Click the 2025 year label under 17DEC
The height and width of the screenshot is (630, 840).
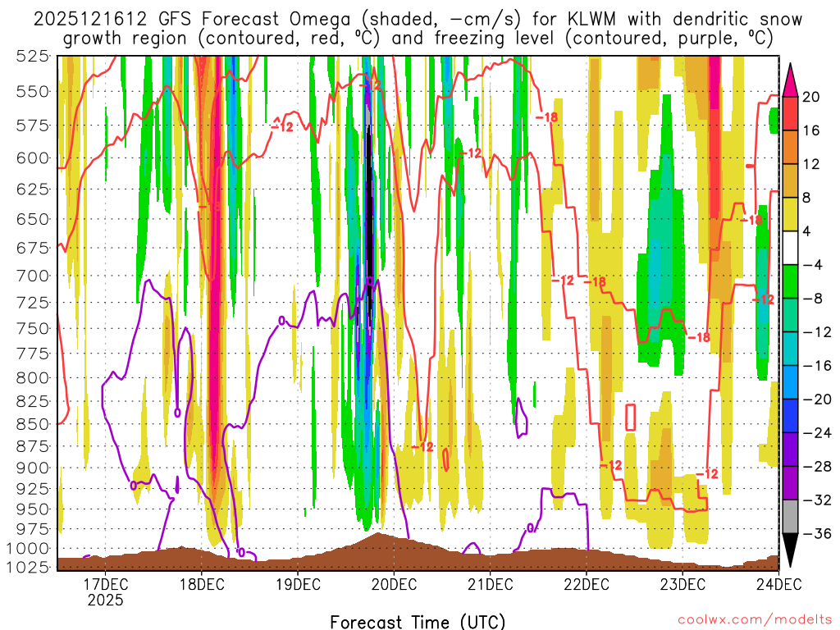(106, 600)
